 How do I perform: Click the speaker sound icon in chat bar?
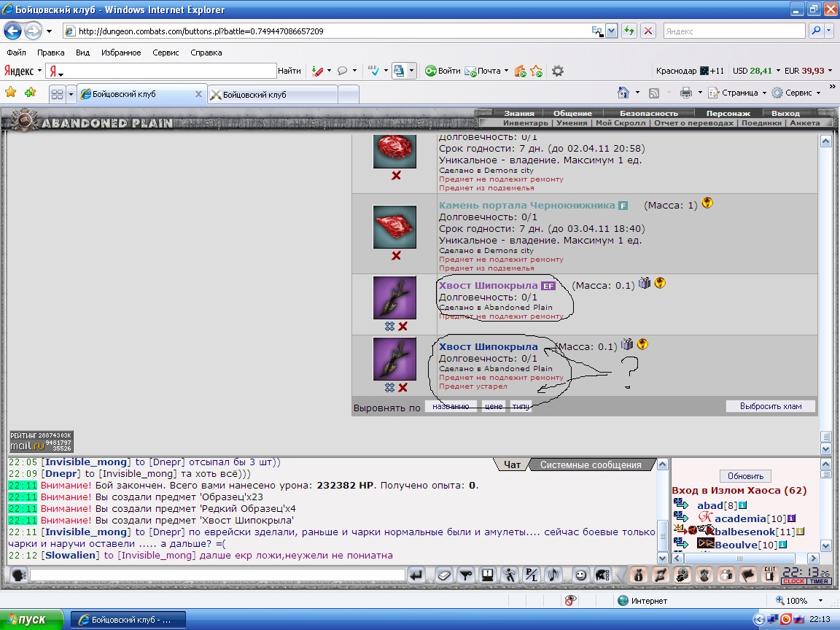(553, 575)
